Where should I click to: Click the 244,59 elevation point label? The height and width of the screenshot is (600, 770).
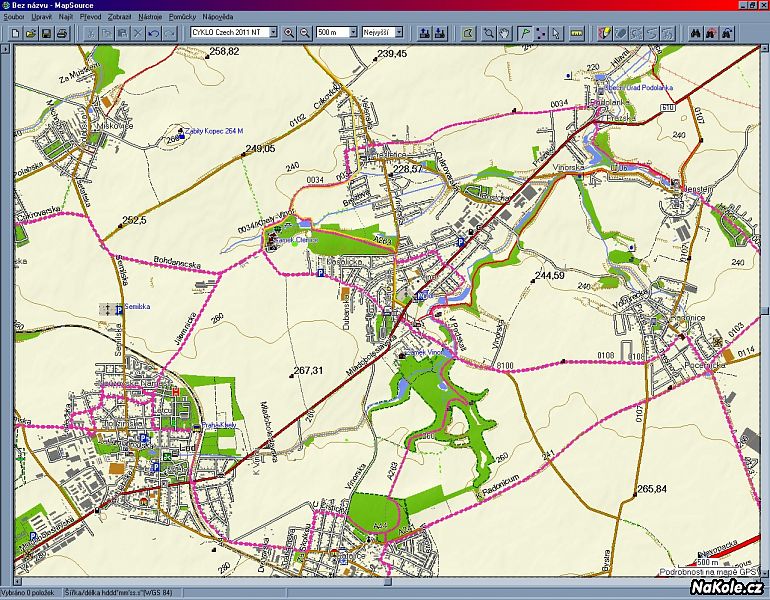pyautogui.click(x=550, y=276)
